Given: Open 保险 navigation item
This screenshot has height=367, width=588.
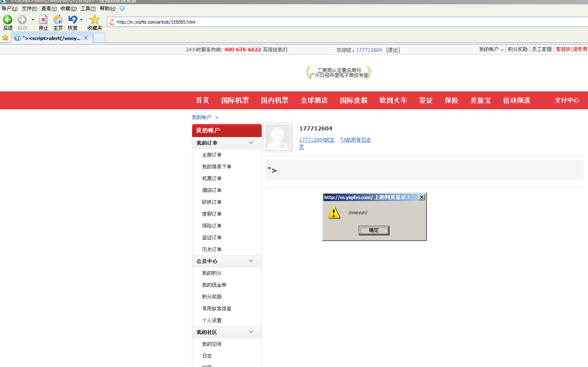Looking at the screenshot, I should point(452,100).
